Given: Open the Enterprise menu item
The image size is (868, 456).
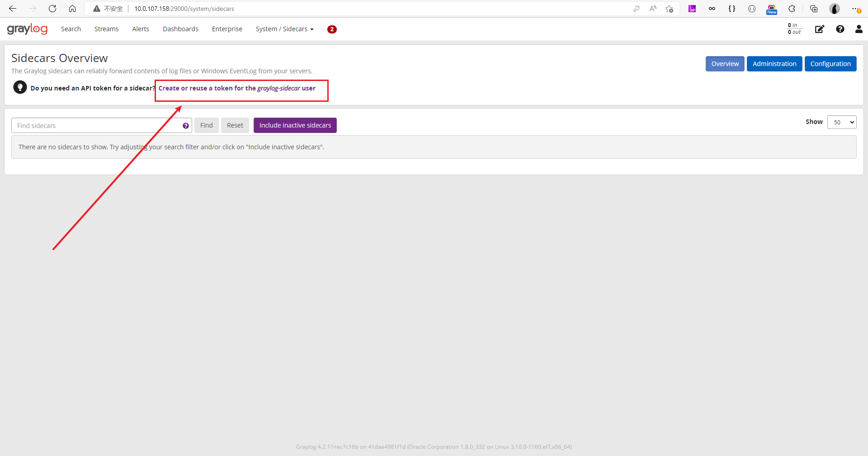Looking at the screenshot, I should tap(227, 29).
